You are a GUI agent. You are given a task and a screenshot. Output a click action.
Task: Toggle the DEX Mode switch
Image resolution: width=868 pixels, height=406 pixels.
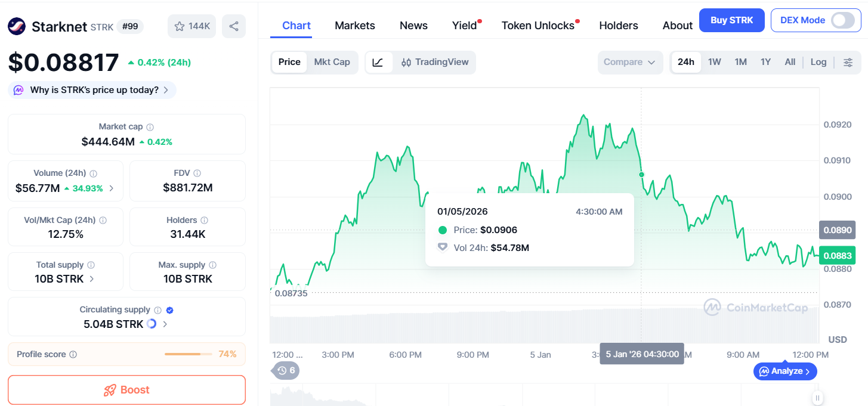843,20
